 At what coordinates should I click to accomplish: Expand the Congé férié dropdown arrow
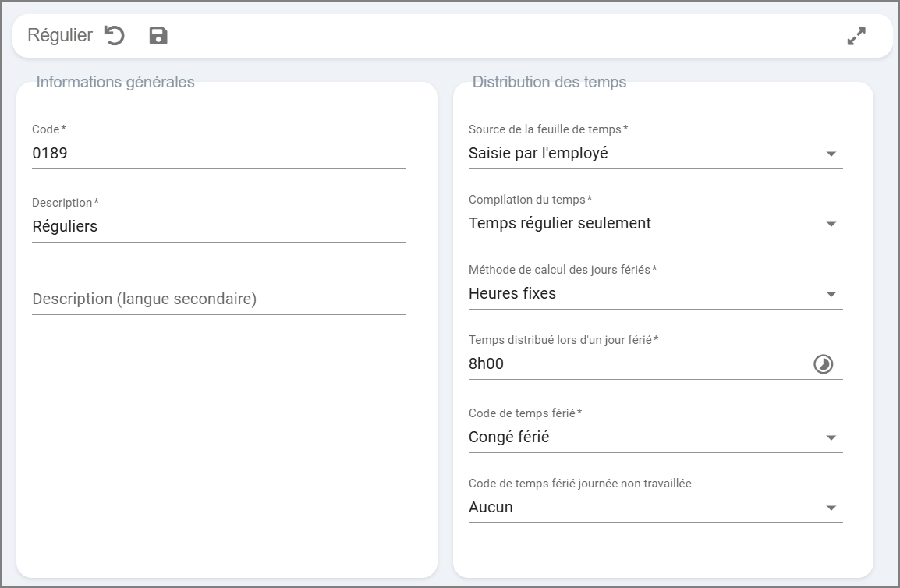coord(831,437)
